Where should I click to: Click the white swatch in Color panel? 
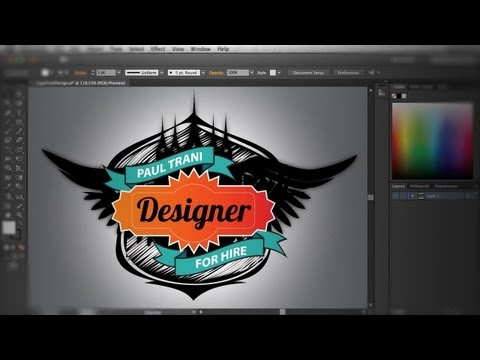(404, 96)
